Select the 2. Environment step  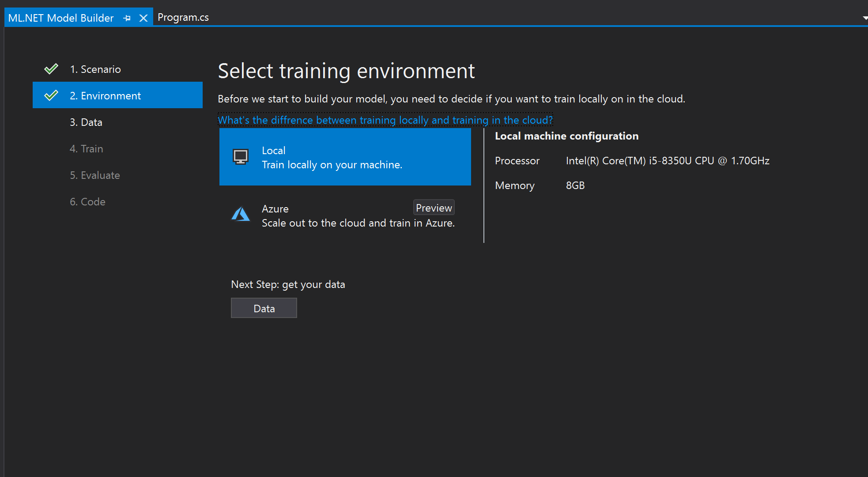[105, 96]
